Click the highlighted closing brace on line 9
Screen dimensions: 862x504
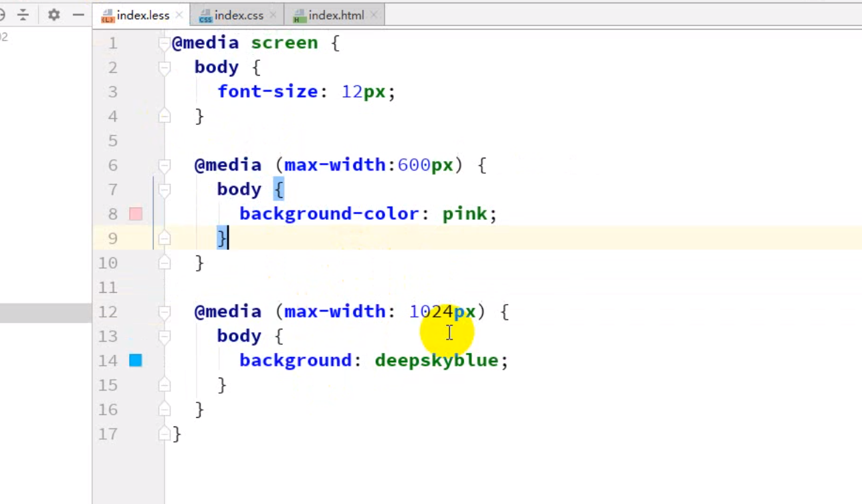[222, 238]
